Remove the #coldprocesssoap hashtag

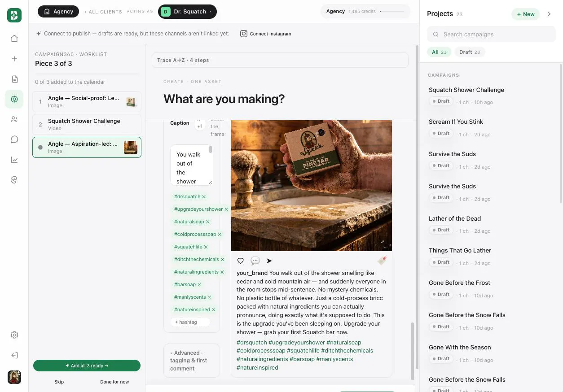[x=220, y=234]
